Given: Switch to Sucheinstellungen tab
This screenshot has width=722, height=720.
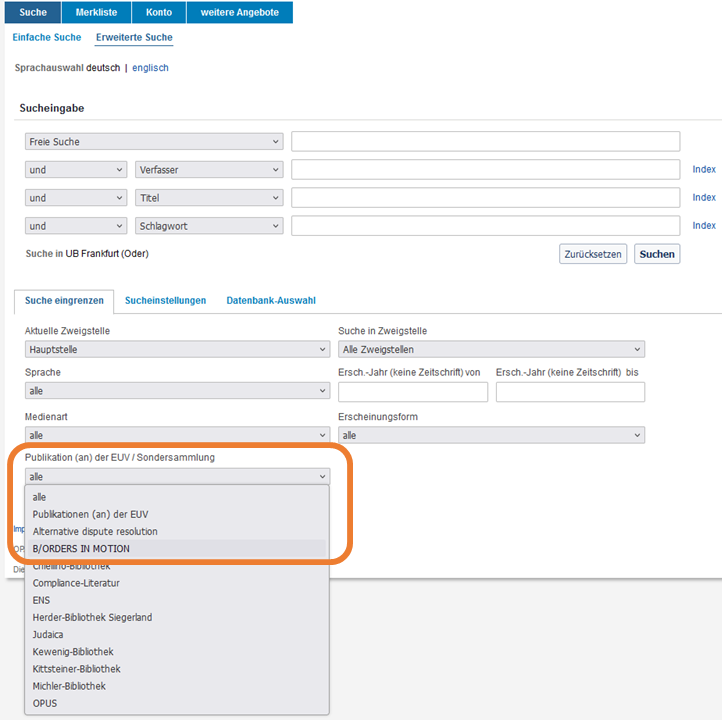Looking at the screenshot, I should coord(165,301).
